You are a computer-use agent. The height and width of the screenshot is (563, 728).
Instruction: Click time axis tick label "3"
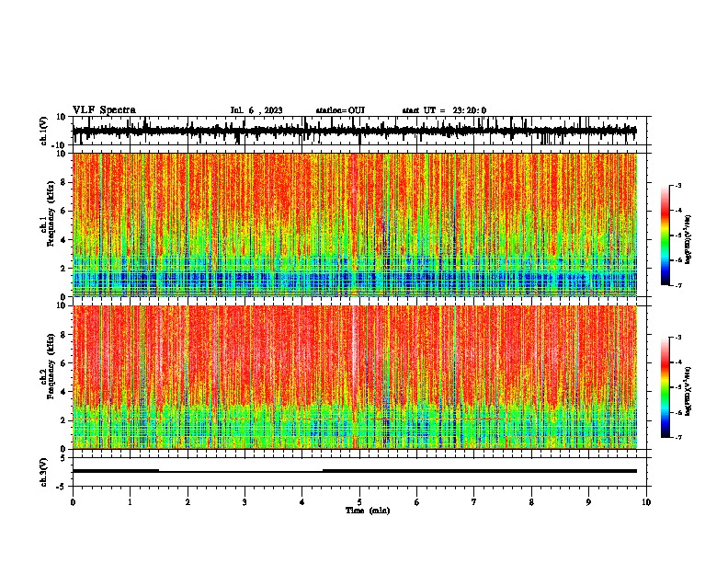(x=245, y=502)
